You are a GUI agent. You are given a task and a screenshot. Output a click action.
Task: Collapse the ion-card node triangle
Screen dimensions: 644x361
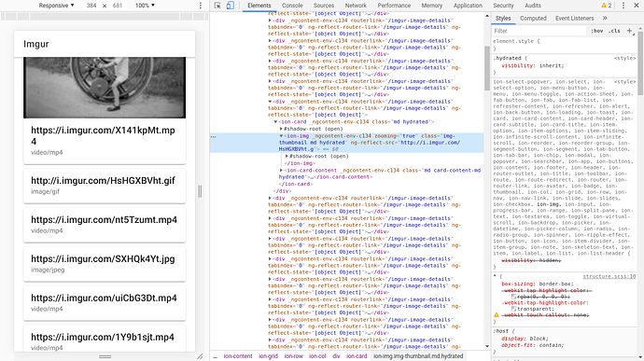pos(275,122)
